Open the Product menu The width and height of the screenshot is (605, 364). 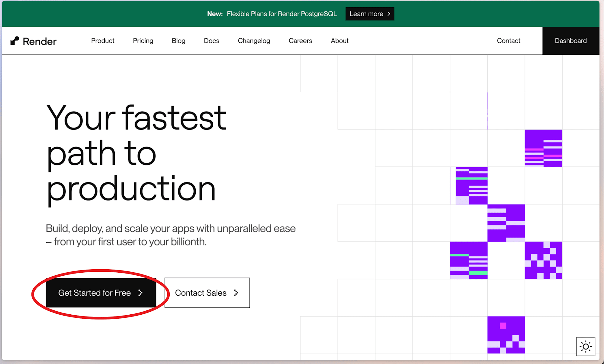103,41
